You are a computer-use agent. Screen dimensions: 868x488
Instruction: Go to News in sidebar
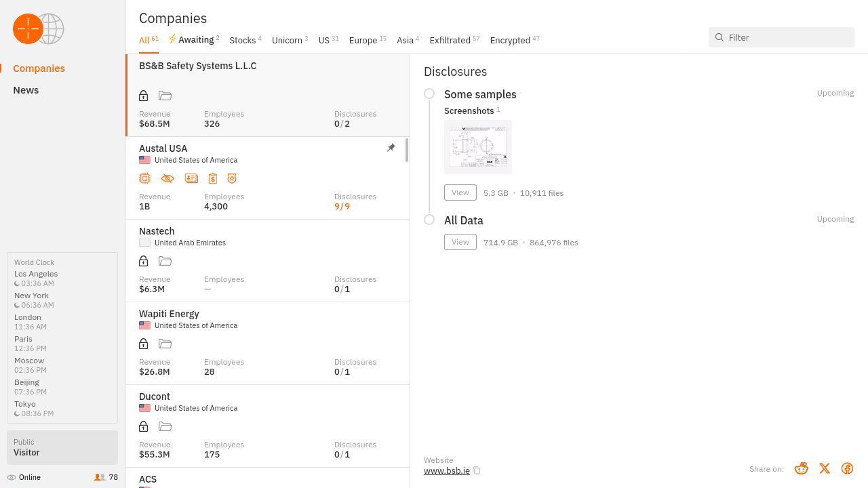[x=26, y=90]
